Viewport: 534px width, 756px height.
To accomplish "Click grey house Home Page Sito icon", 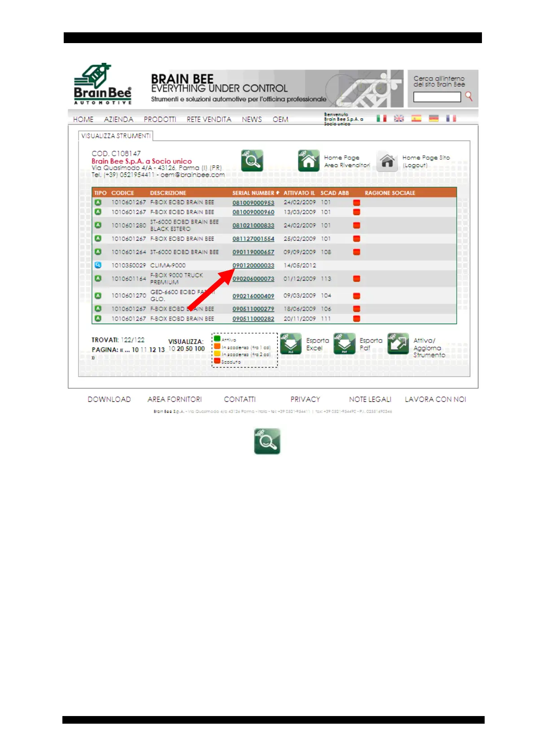I will tap(387, 161).
